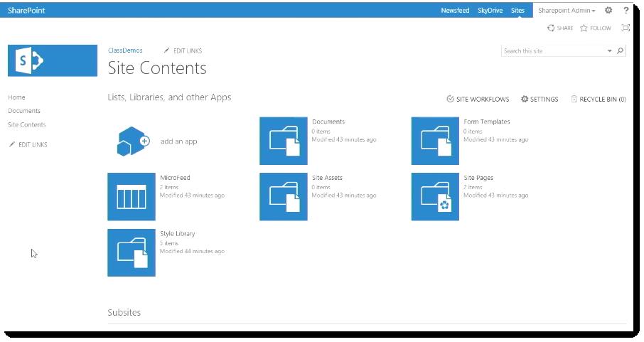Click the 2 items text under MicroFeed

[x=168, y=187]
